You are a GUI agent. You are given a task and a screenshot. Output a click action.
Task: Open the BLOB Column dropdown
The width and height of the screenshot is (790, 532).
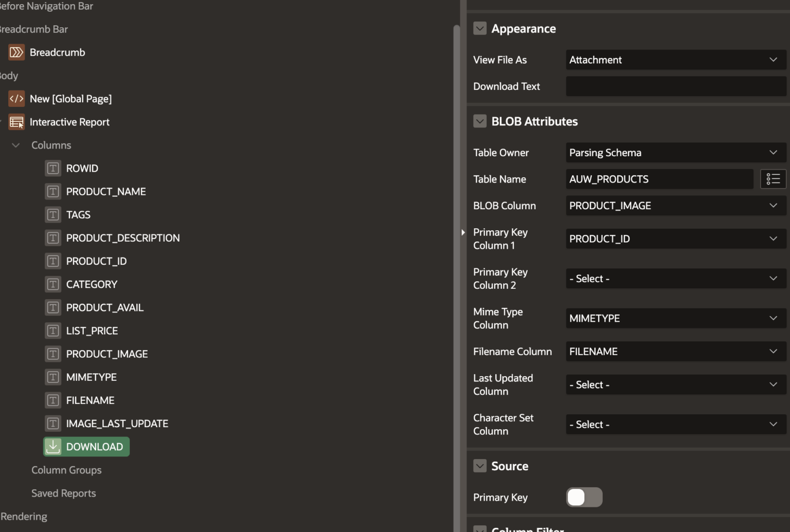[x=675, y=205]
